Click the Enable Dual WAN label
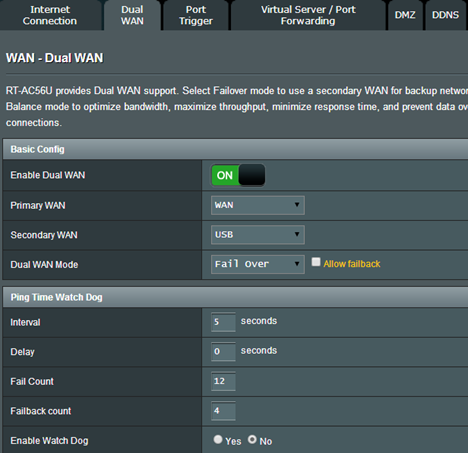Image resolution: width=468 pixels, height=453 pixels. pyautogui.click(x=48, y=175)
